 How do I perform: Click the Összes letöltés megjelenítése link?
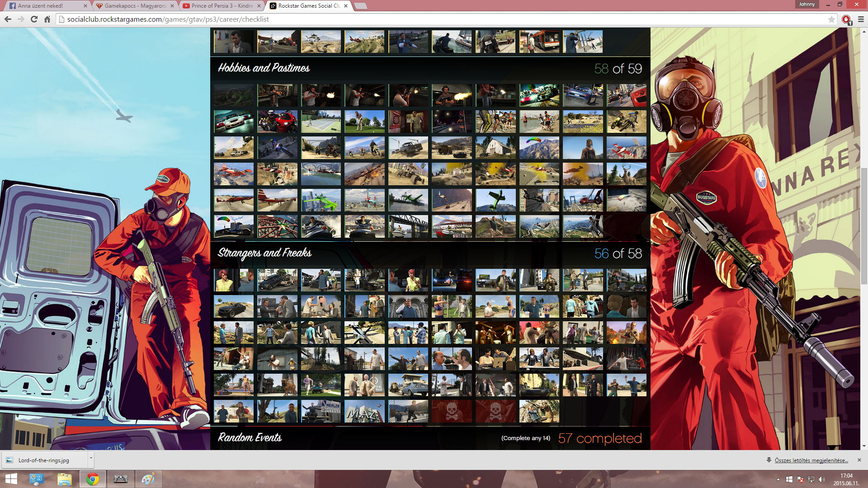pos(811,460)
